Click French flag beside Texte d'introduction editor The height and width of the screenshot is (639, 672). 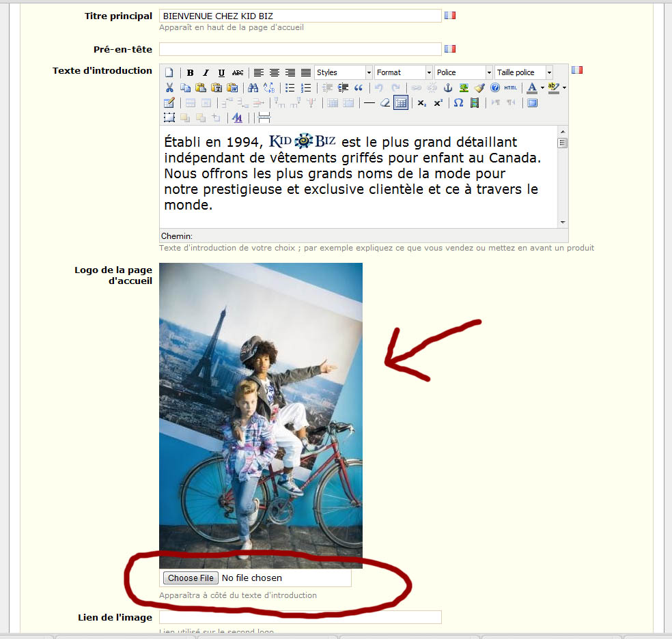tap(577, 70)
